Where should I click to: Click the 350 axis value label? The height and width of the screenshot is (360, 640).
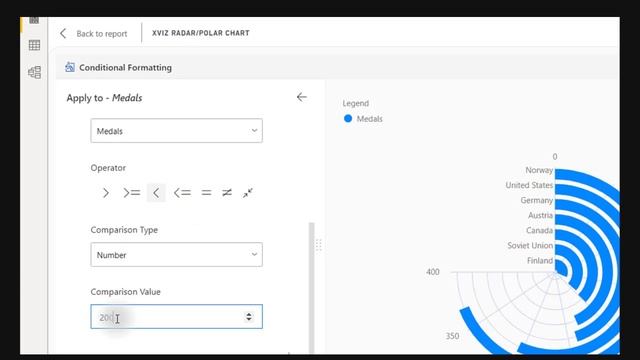452,336
